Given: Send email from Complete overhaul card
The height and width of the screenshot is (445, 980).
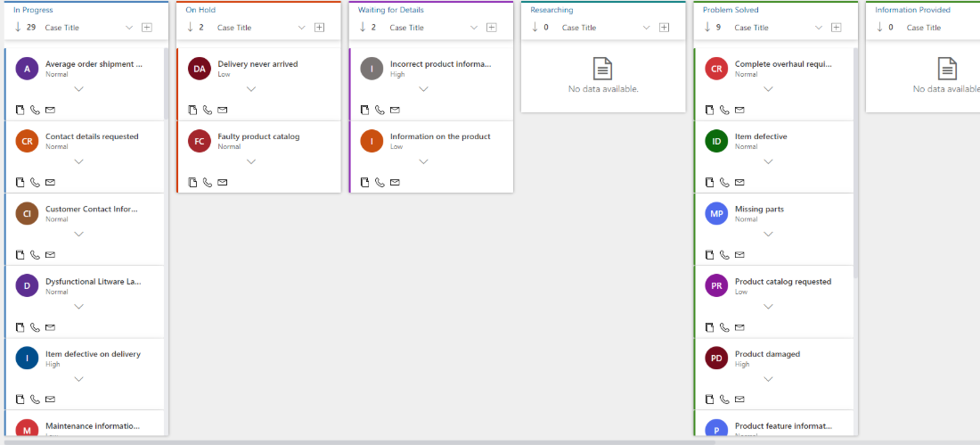Looking at the screenshot, I should click(x=739, y=111).
